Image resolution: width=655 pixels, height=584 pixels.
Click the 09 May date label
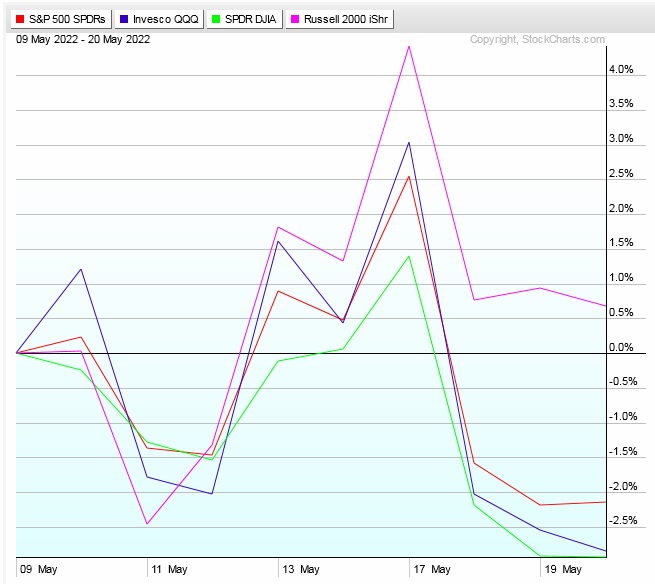pyautogui.click(x=38, y=569)
